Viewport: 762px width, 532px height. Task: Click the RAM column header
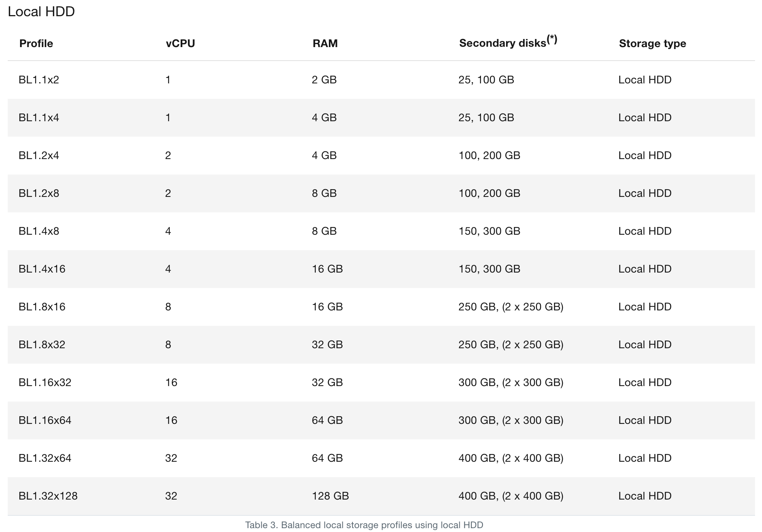325,43
